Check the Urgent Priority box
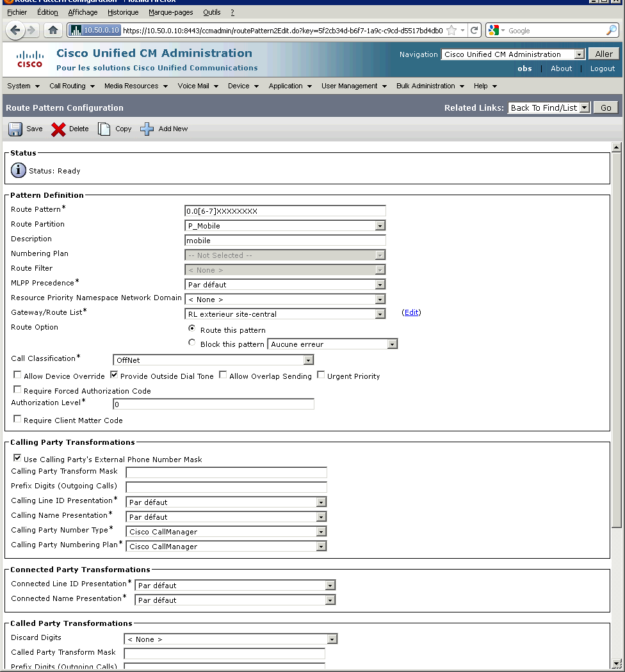The image size is (625, 672). (x=320, y=375)
